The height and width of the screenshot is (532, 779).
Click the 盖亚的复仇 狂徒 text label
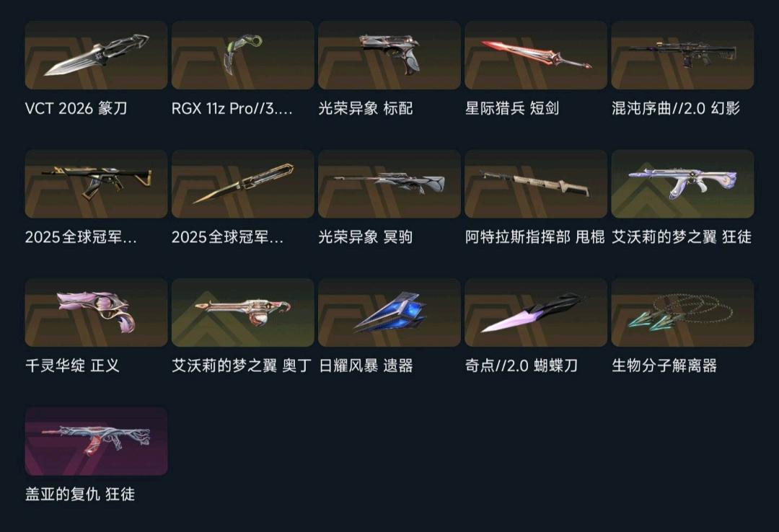click(x=80, y=495)
